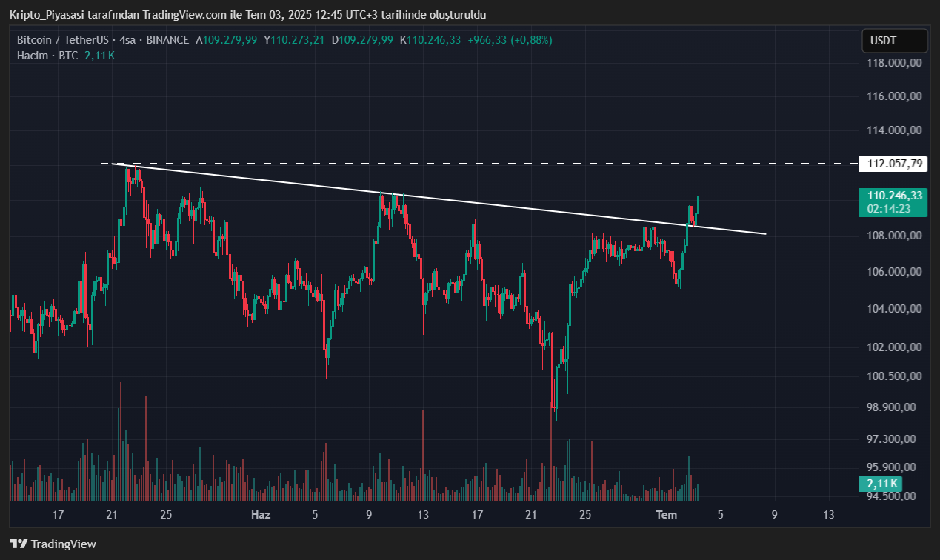The height and width of the screenshot is (560, 940).
Task: Click date 21 left of Haz
Action: (113, 515)
